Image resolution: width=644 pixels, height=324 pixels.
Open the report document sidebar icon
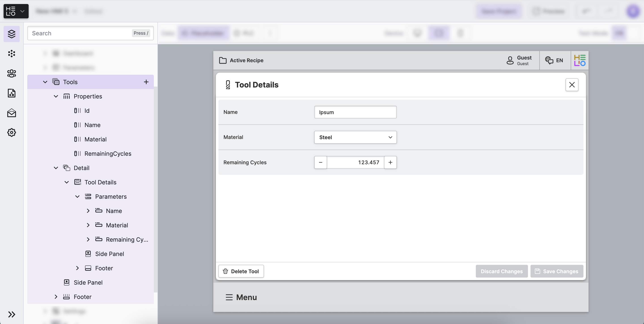tap(11, 93)
